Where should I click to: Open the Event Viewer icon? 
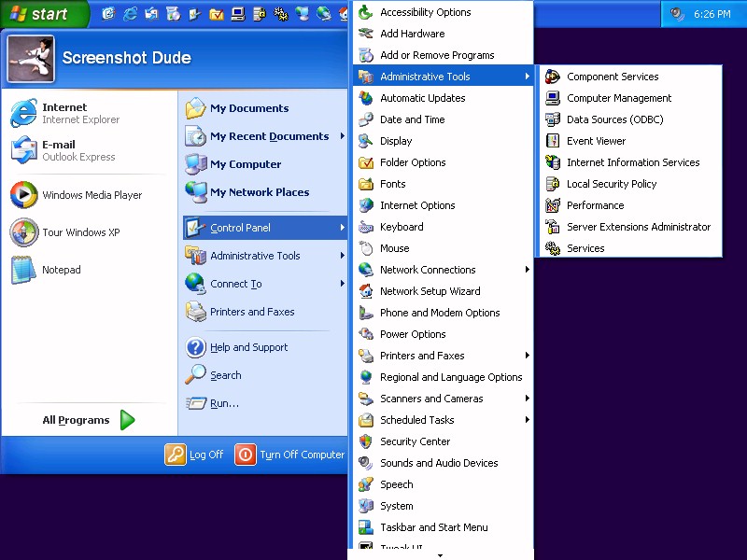click(553, 141)
